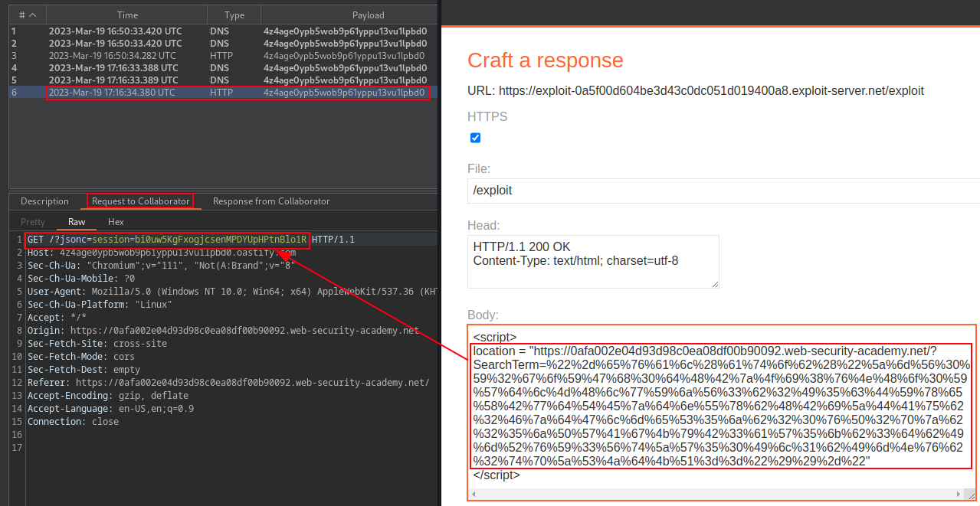Sort Collaborator table by # column
980x506 pixels.
click(x=27, y=15)
